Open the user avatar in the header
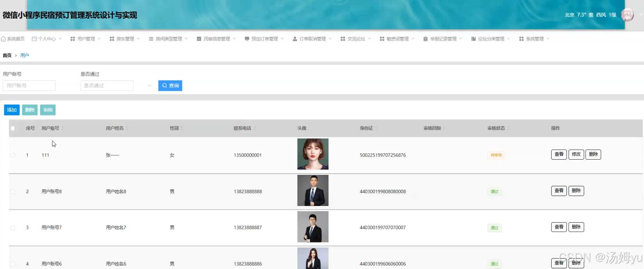Viewport: 644px width, 269px height. 627,15
